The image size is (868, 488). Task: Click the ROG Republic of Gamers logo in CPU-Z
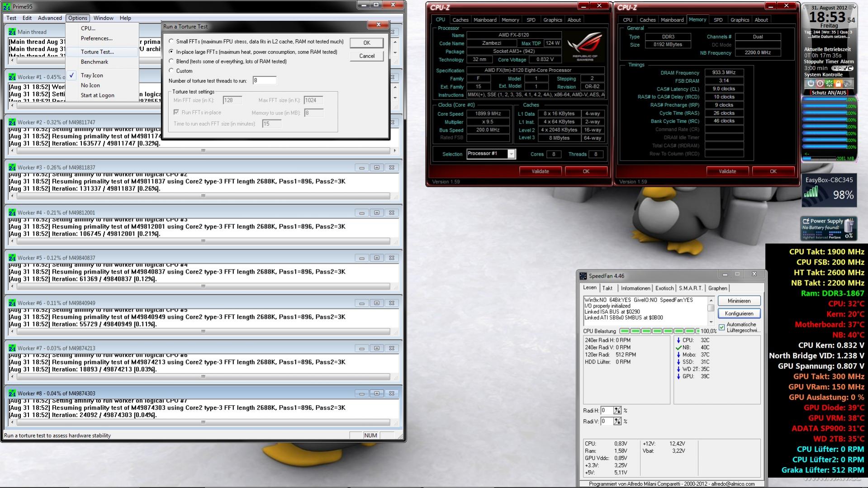[x=584, y=46]
